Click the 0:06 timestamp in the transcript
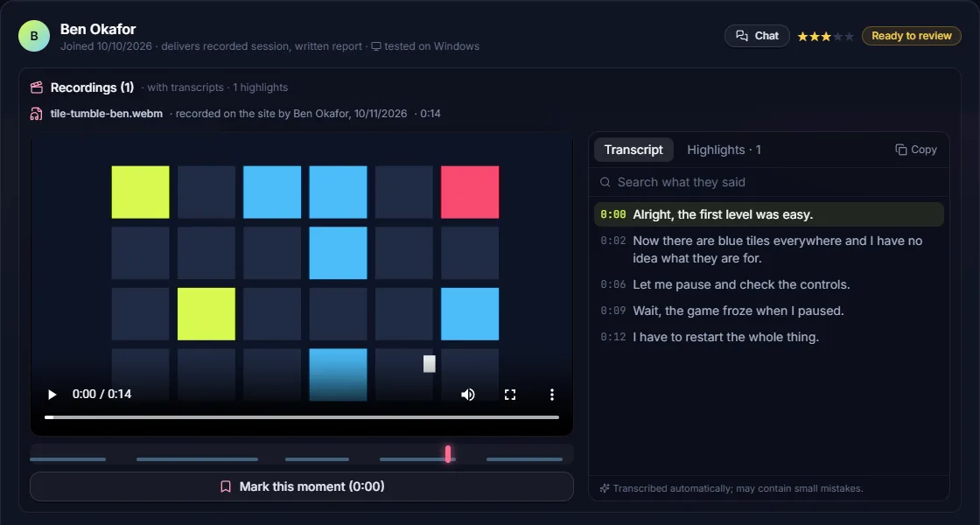 click(x=613, y=284)
